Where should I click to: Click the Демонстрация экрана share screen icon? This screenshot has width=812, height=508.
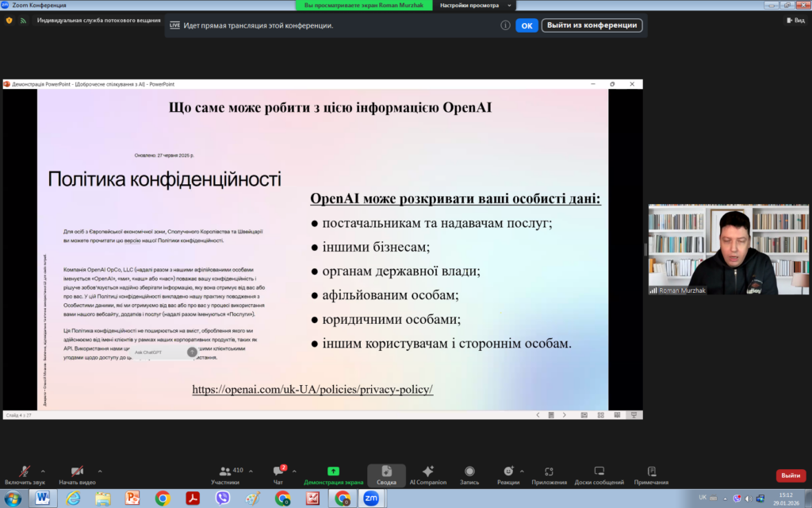click(x=333, y=471)
